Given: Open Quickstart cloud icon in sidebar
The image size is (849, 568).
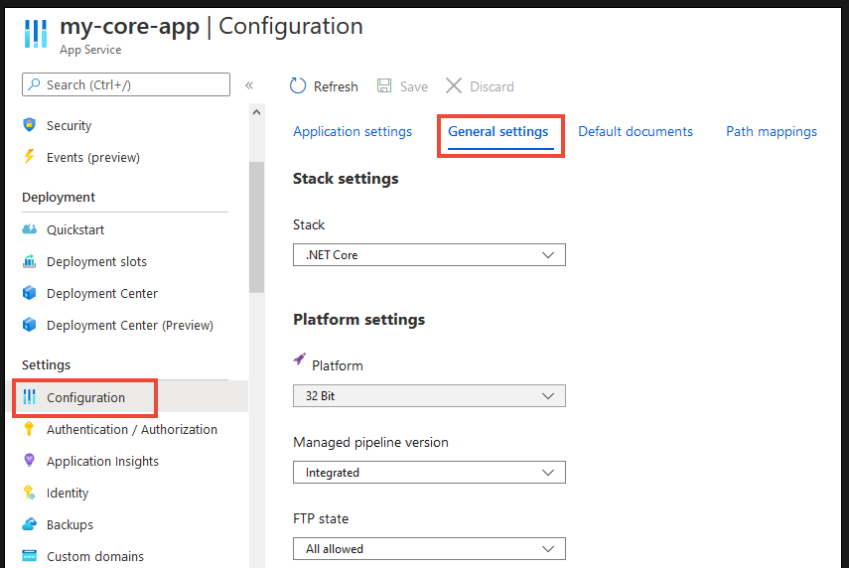Looking at the screenshot, I should (29, 229).
